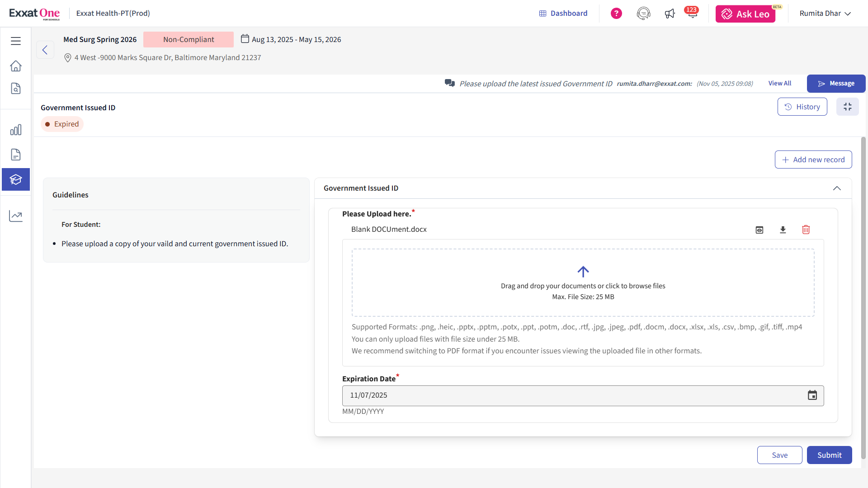The width and height of the screenshot is (868, 488).
Task: Open the Rumita Dhar user dropdown
Action: point(825,14)
